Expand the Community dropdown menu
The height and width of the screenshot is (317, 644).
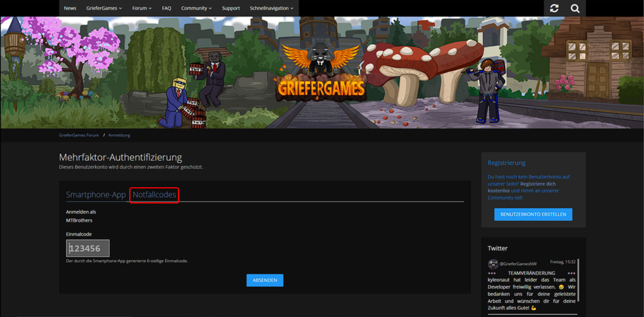[x=196, y=8]
